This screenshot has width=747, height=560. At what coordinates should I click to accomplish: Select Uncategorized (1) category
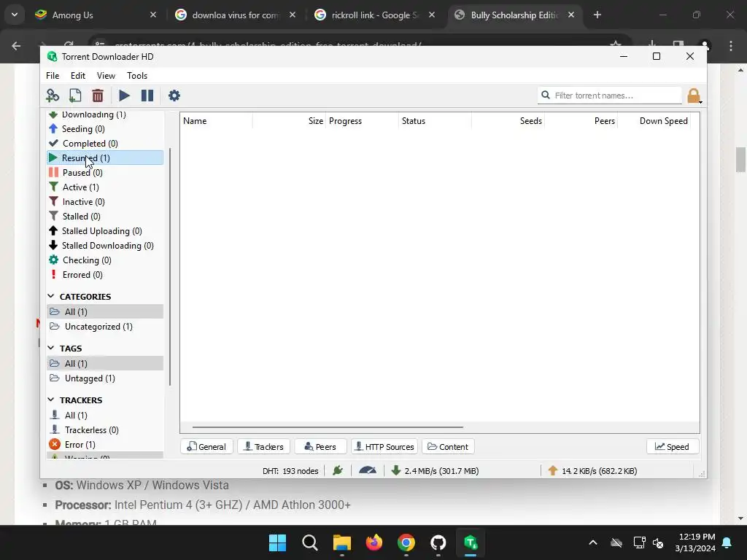pyautogui.click(x=105, y=327)
